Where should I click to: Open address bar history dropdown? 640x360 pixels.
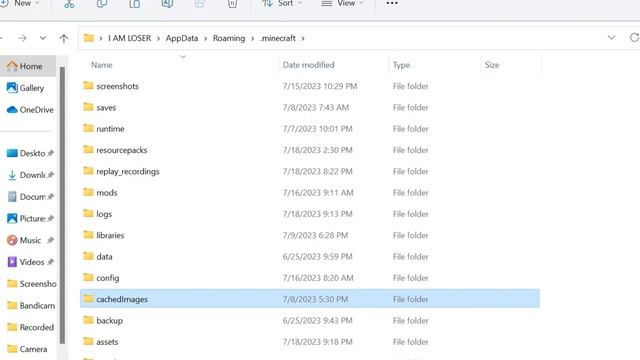coord(611,38)
